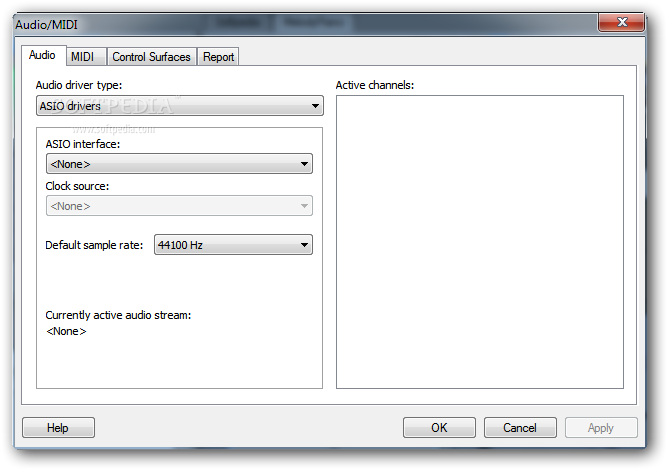Click the Audio tab
Screen dimensions: 668x470
43,55
